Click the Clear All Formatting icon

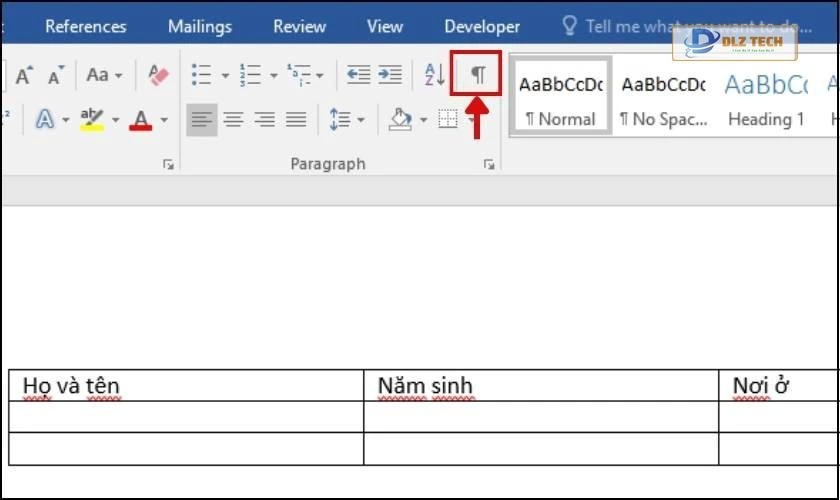click(158, 74)
